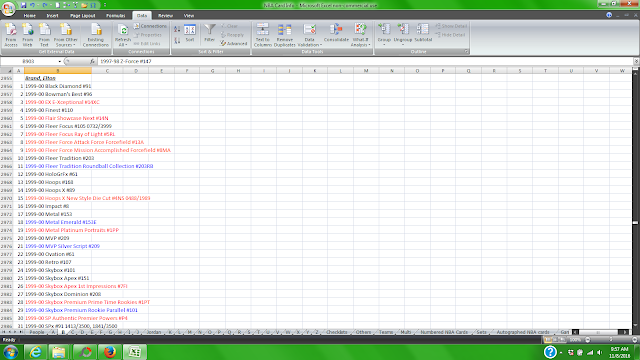Switch to the Formulas ribbon tab

[116, 16]
